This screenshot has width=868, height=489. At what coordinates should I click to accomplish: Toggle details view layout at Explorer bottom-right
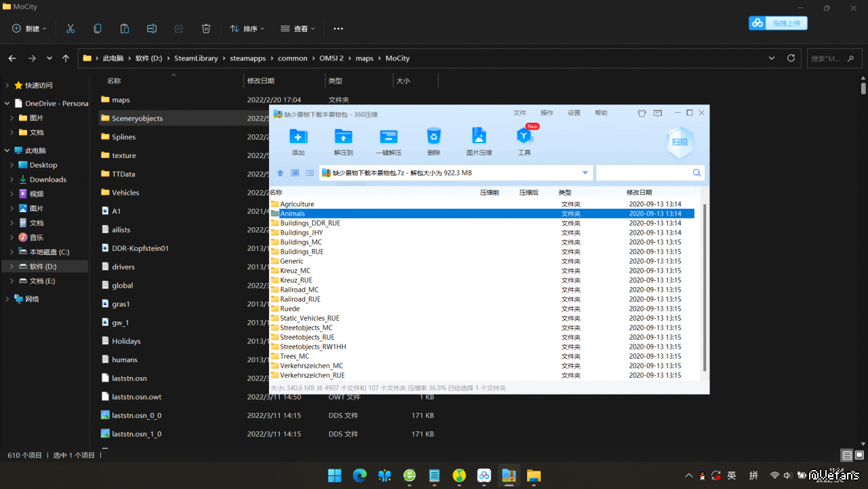(846, 455)
